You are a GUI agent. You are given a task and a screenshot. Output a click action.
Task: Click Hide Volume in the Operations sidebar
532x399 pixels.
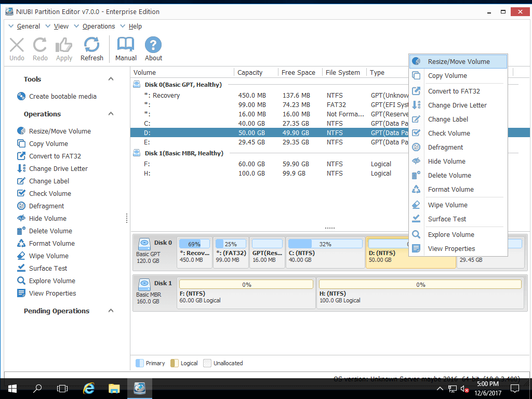48,219
